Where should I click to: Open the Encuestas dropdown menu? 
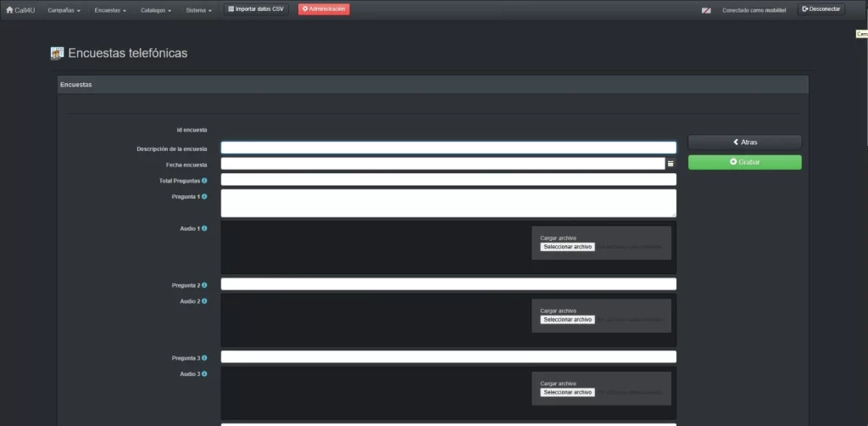110,10
